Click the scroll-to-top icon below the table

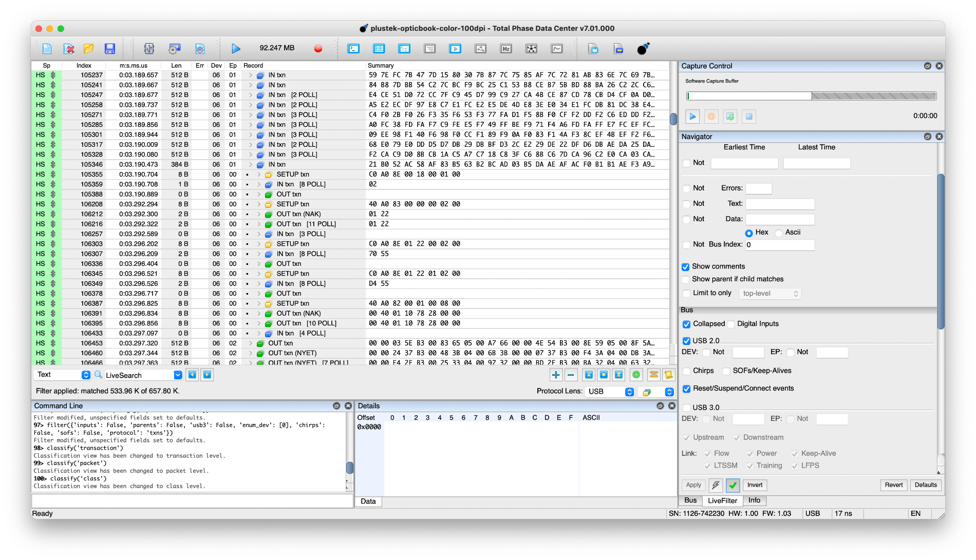[x=589, y=375]
